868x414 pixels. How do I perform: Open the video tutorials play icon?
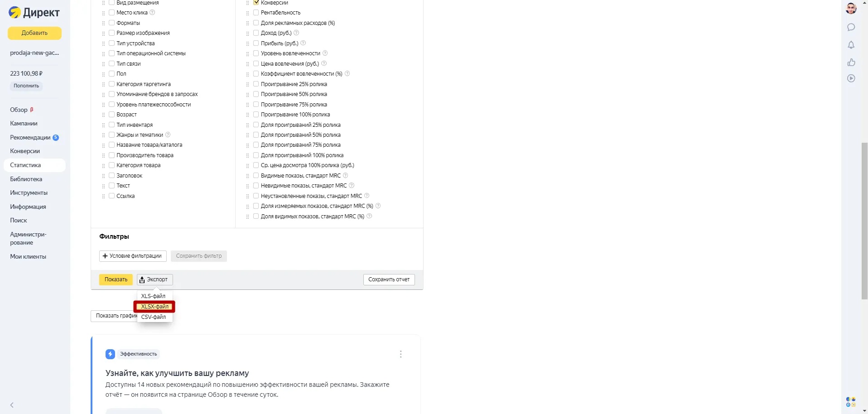851,78
